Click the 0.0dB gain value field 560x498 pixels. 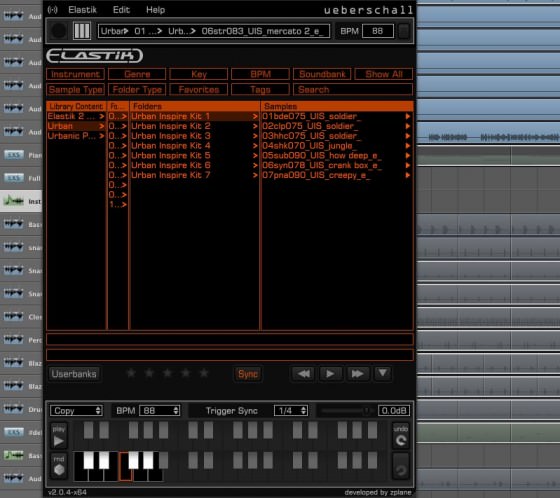pyautogui.click(x=394, y=410)
